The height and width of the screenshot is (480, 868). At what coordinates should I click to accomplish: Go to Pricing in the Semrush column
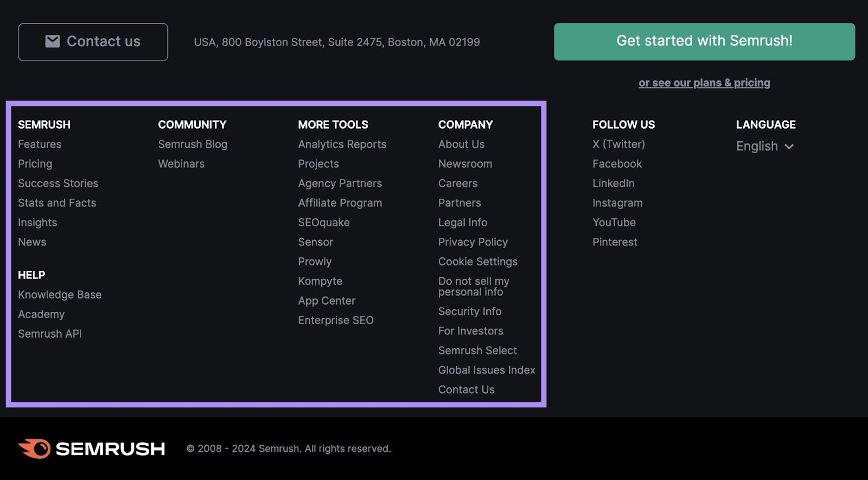[x=35, y=163]
